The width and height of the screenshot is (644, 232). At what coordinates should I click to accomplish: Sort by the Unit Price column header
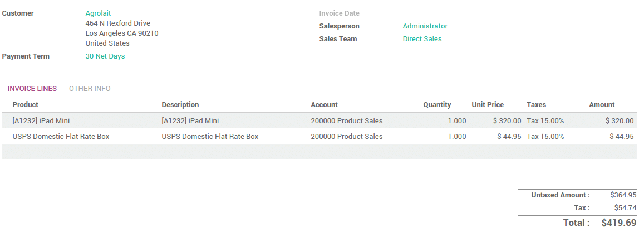pyautogui.click(x=488, y=105)
